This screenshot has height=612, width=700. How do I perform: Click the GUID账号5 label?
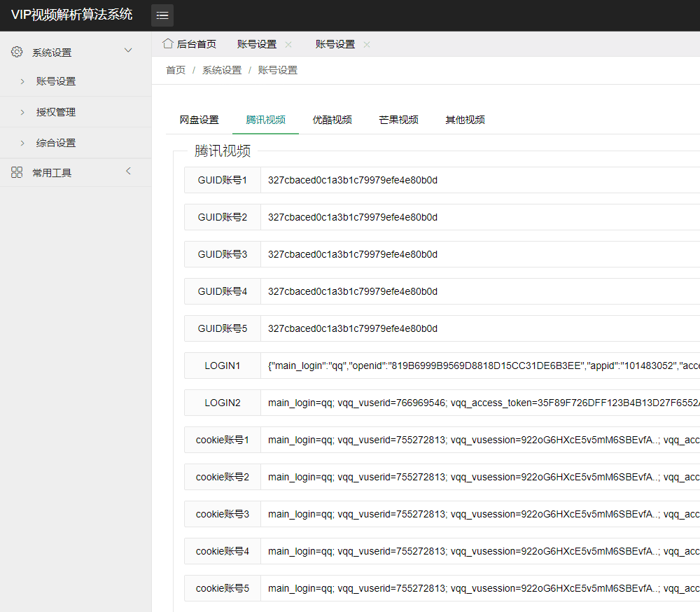click(223, 328)
